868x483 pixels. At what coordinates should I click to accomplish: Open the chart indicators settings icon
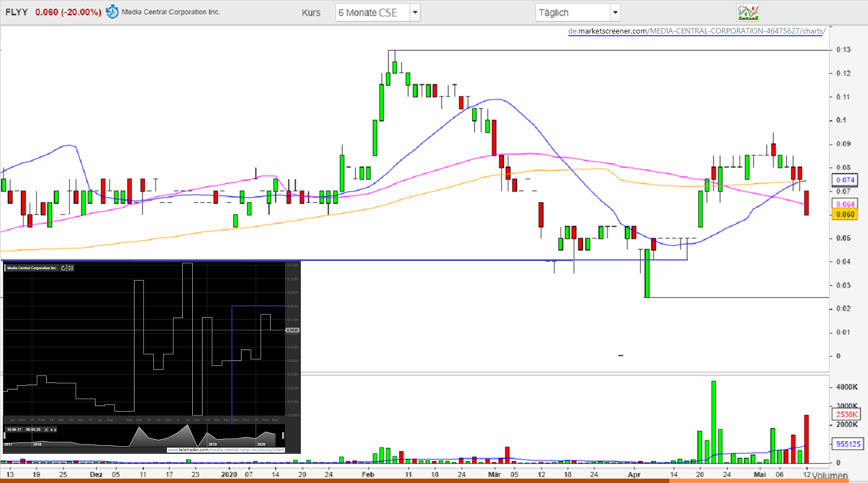748,12
